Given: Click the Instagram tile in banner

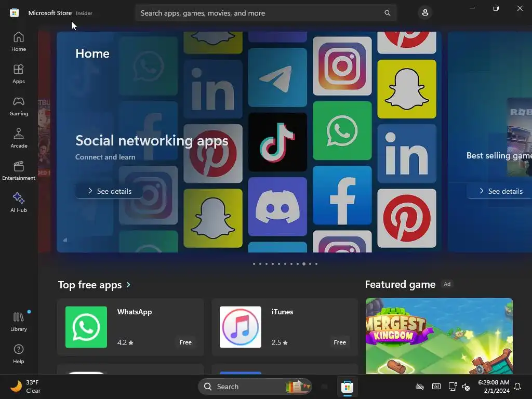Looking at the screenshot, I should 342,66.
